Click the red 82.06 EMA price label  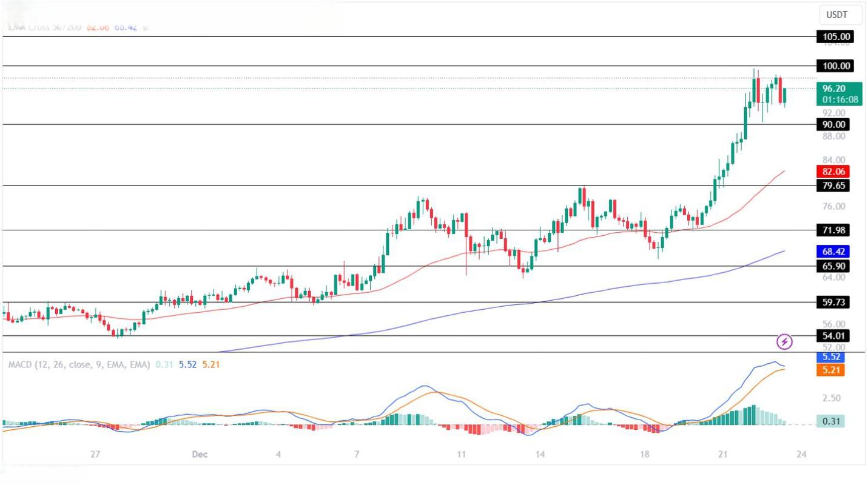833,171
